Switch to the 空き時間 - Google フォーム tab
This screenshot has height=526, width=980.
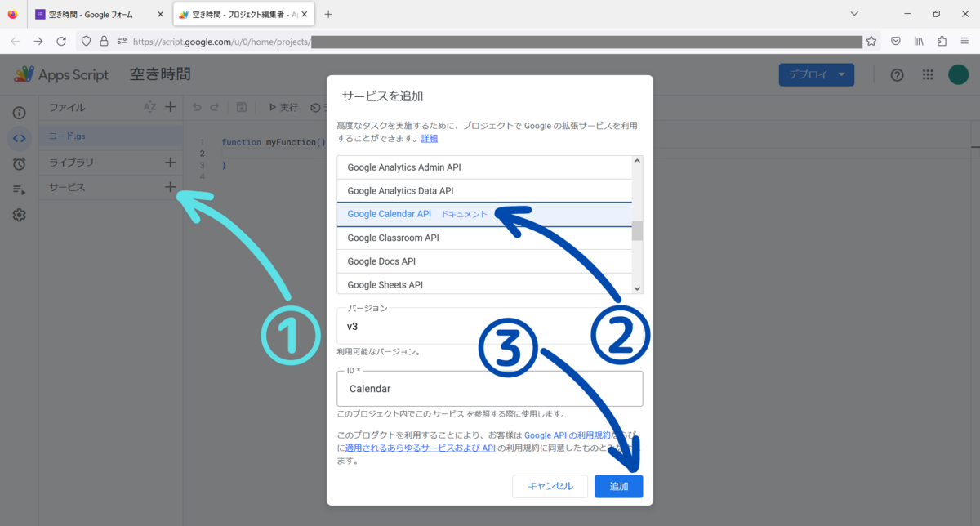[98, 14]
